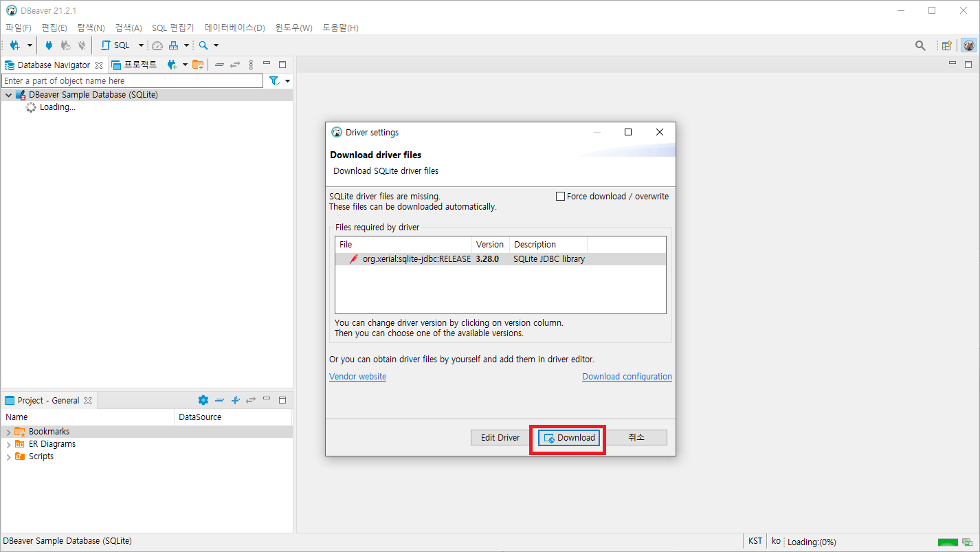Expand all (plus) in Project - General panel
This screenshot has width=980, height=552.
click(x=235, y=400)
